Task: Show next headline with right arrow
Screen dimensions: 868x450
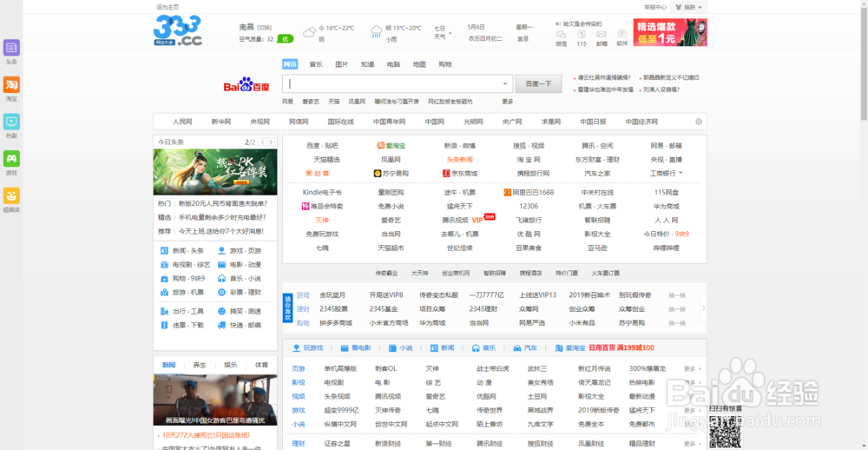Action: pyautogui.click(x=271, y=142)
